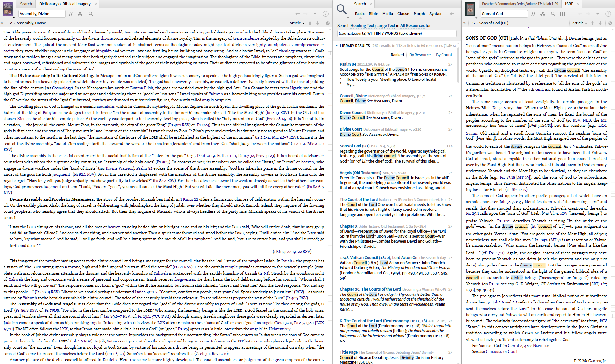Expand the contents sidebar beside 'A › Assembly, Divine'
Image resolution: width=615 pixels, height=364 pixels.
pos(2,23)
